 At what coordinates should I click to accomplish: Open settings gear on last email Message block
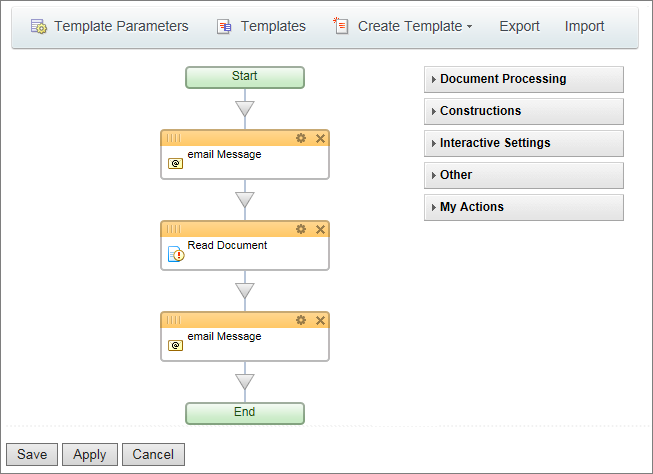[x=301, y=320]
